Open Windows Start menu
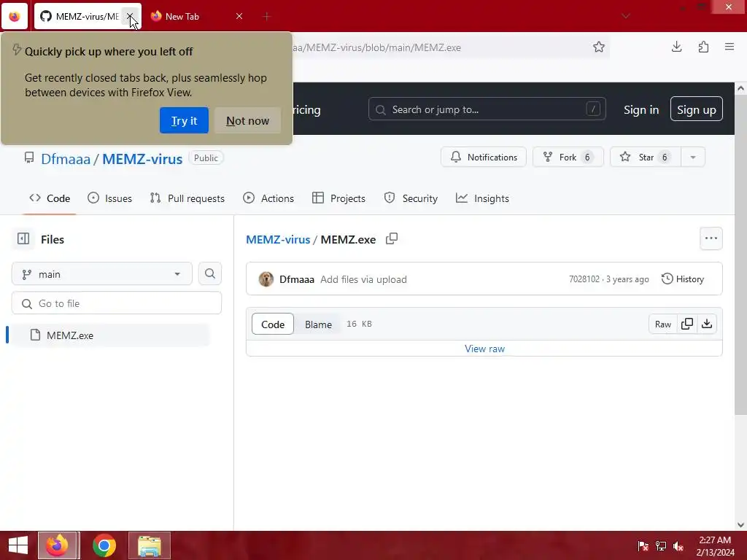The height and width of the screenshot is (560, 747). tap(18, 545)
